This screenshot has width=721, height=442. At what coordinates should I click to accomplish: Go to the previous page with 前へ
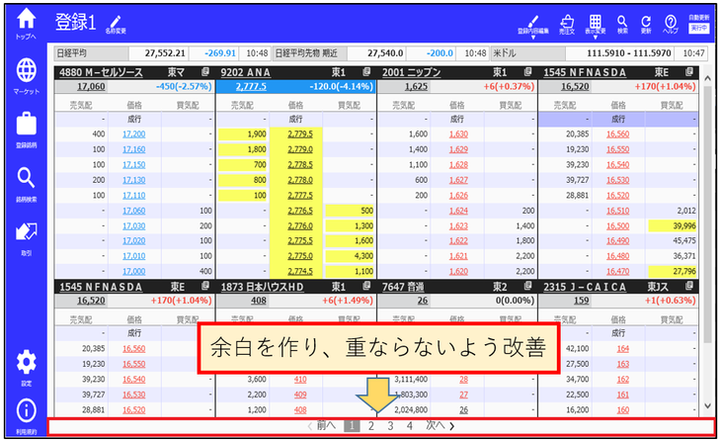[x=322, y=425]
